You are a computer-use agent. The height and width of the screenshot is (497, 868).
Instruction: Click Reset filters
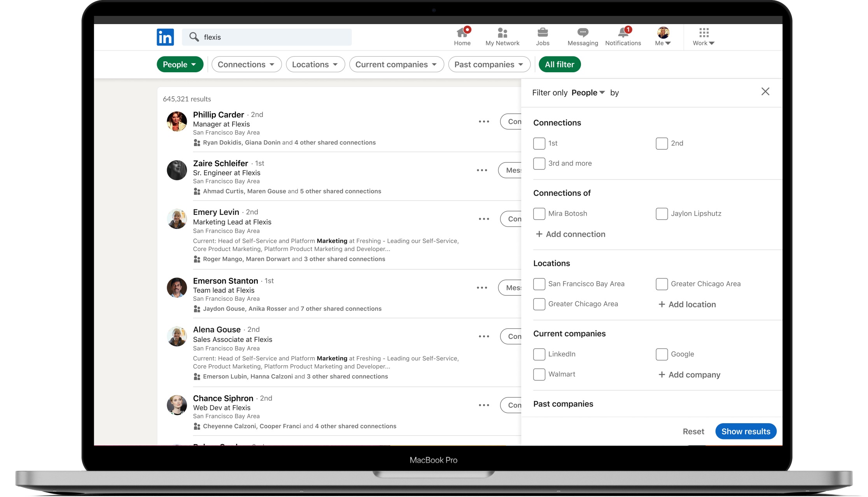click(693, 432)
